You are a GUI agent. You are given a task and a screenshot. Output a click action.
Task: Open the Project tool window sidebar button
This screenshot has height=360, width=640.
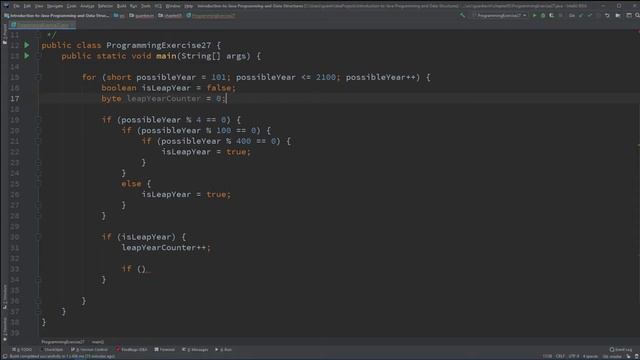point(4,33)
